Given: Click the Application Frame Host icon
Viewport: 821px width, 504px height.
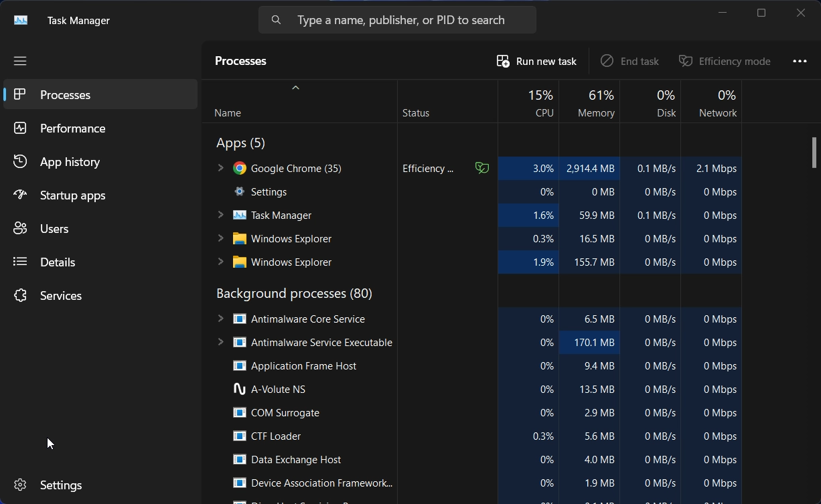Looking at the screenshot, I should pos(239,365).
